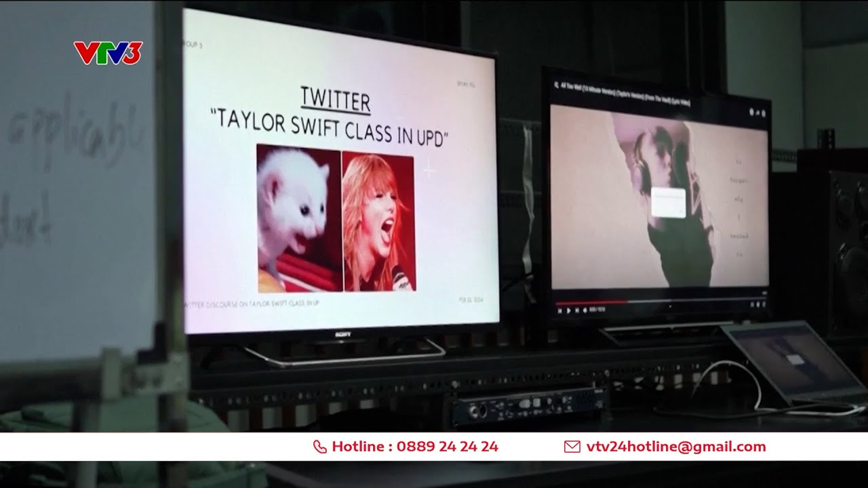Play the video on the right monitor
The width and height of the screenshot is (868, 488).
tap(568, 310)
